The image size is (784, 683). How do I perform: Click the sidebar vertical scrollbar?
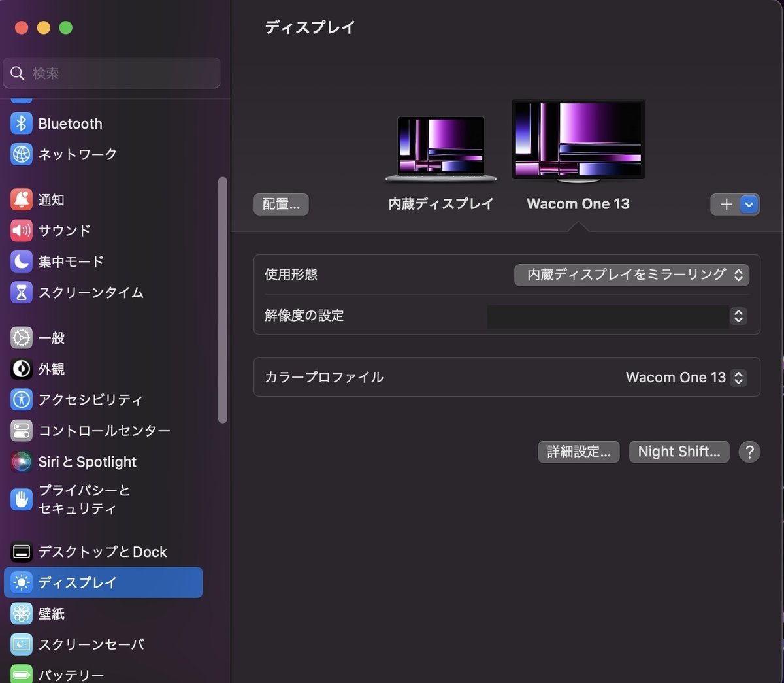(223, 300)
